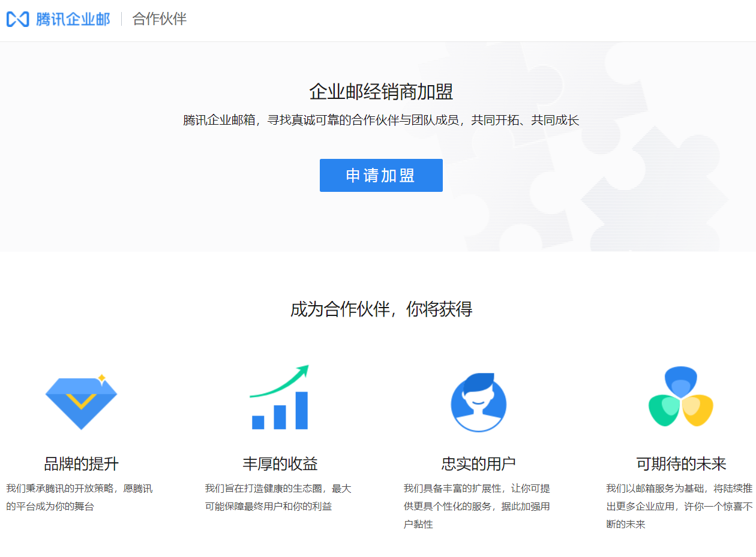The image size is (756, 557).
Task: Click the user avatar icon
Action: point(479,402)
